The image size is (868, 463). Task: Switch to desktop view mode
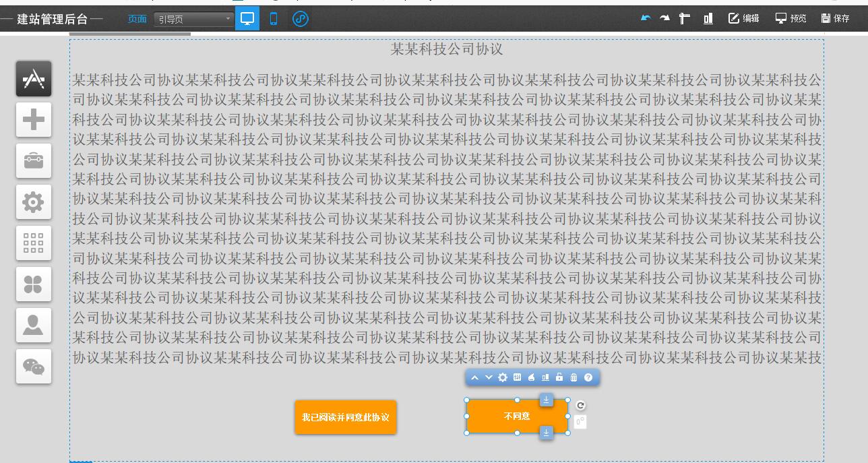point(247,19)
